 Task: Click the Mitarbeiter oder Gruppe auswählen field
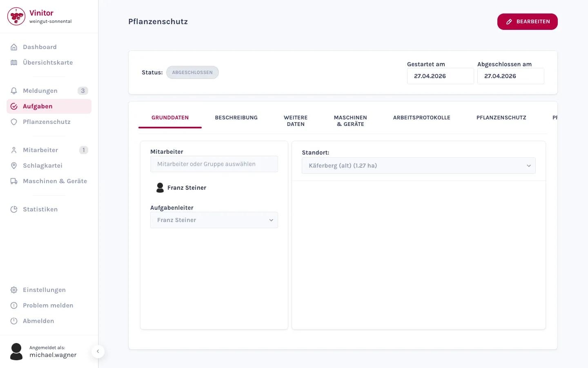[x=214, y=164]
